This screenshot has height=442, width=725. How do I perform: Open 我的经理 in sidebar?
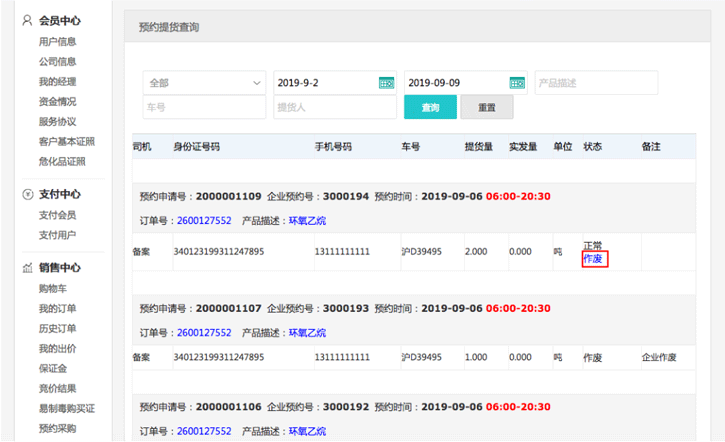(57, 82)
